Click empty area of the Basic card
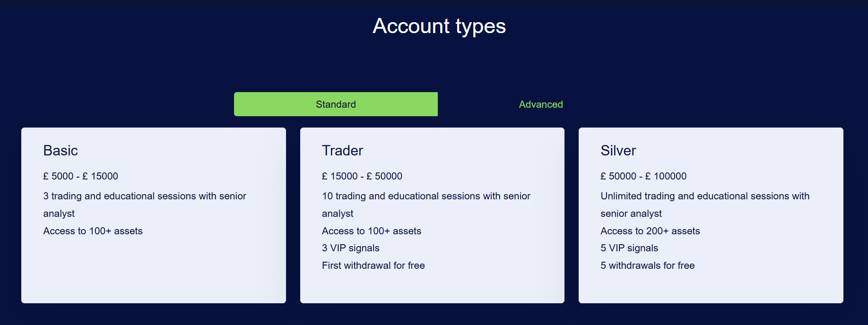 coord(154,272)
